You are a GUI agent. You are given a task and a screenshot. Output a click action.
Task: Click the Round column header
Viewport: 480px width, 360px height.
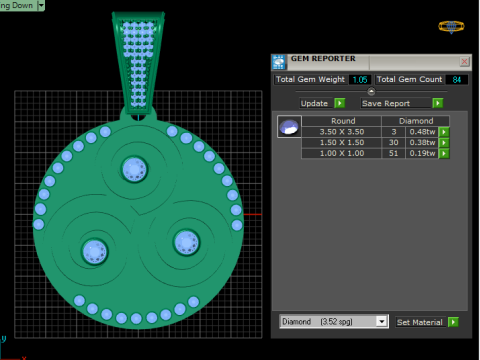(343, 121)
